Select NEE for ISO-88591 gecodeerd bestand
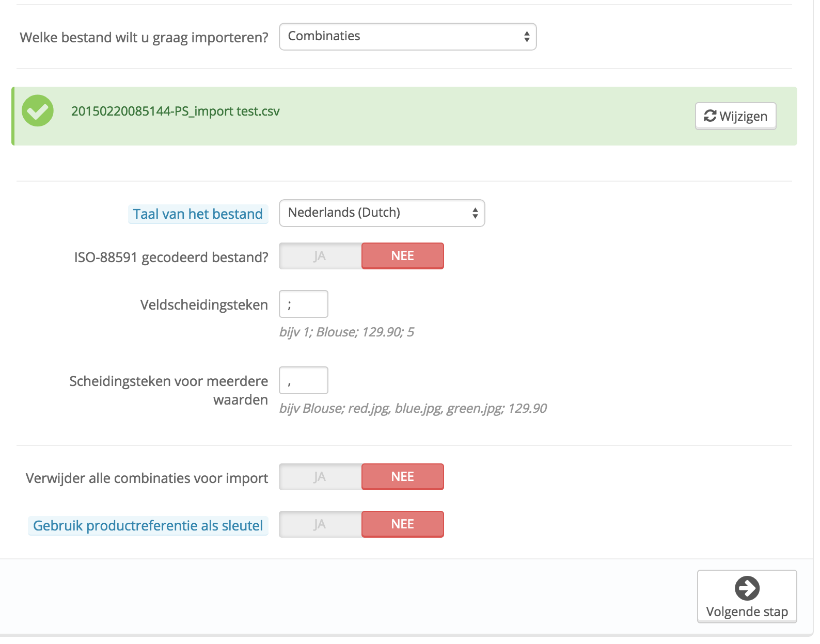This screenshot has width=820, height=644. (x=402, y=256)
